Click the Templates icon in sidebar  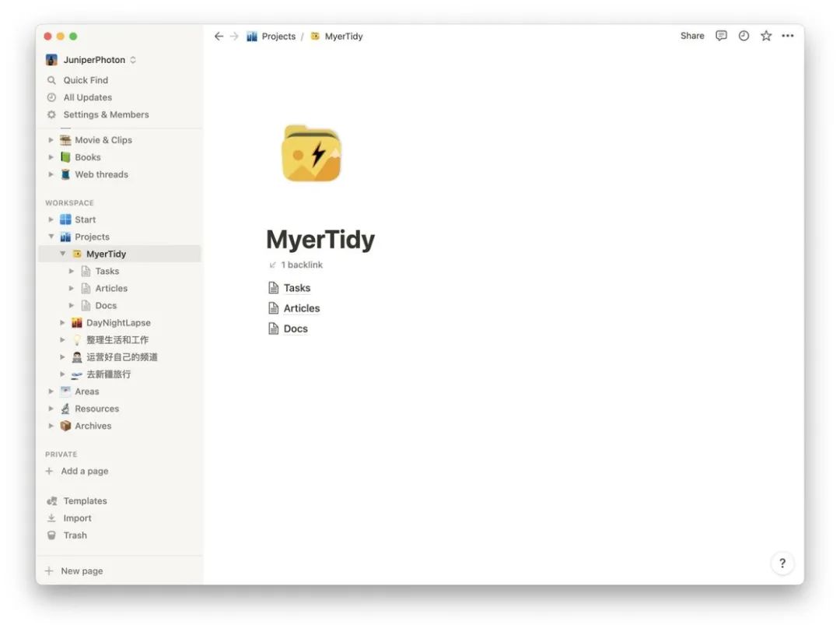(x=52, y=500)
